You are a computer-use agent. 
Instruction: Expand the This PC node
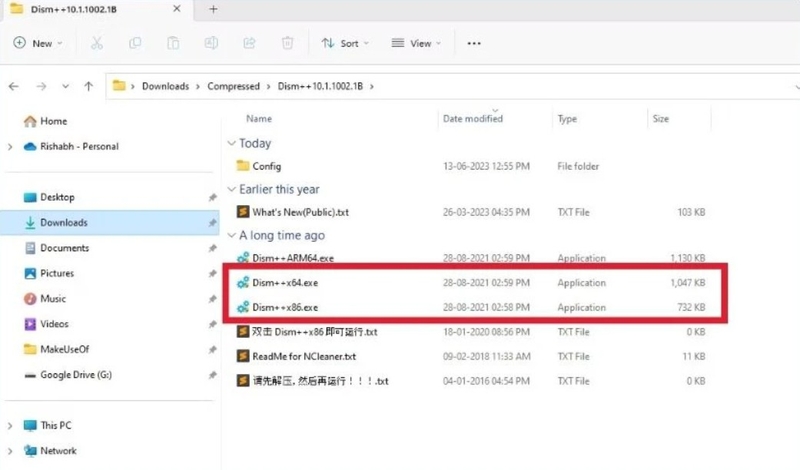[x=10, y=426]
